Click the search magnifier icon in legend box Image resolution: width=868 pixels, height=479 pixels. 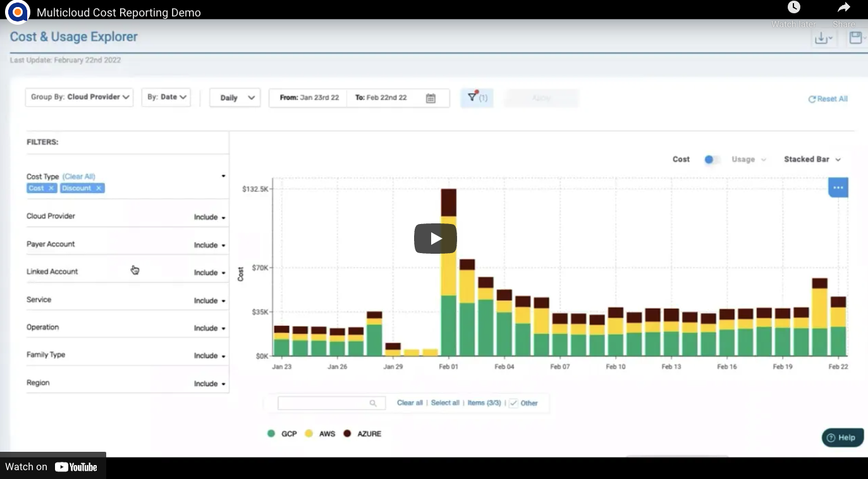pyautogui.click(x=373, y=403)
